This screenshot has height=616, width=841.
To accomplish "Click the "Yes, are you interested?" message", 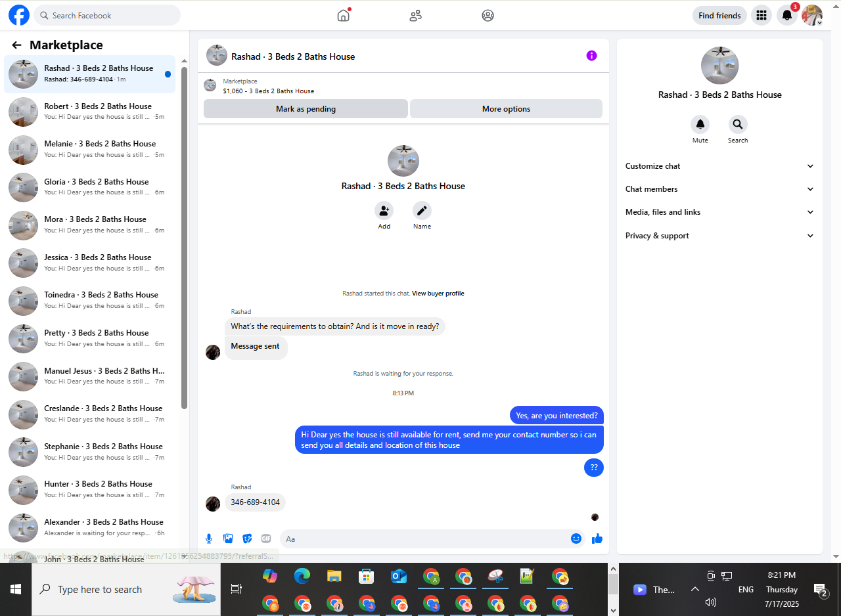I will click(x=557, y=415).
